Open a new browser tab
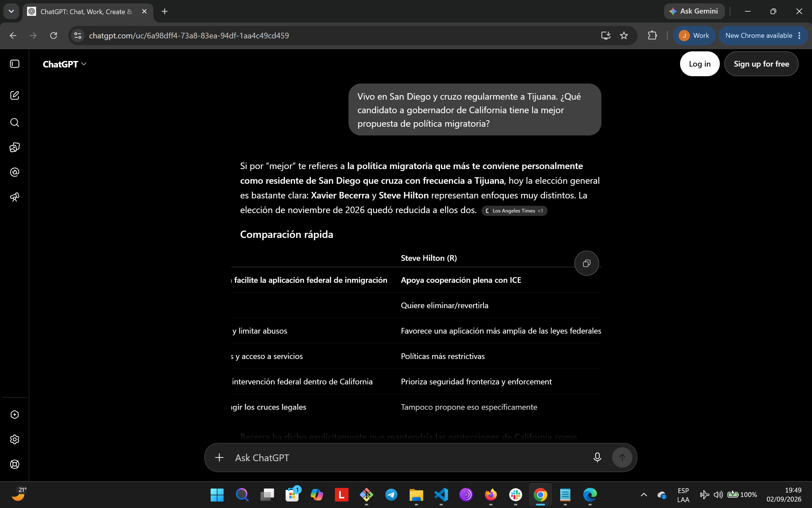Viewport: 812px width, 508px height. (x=164, y=11)
